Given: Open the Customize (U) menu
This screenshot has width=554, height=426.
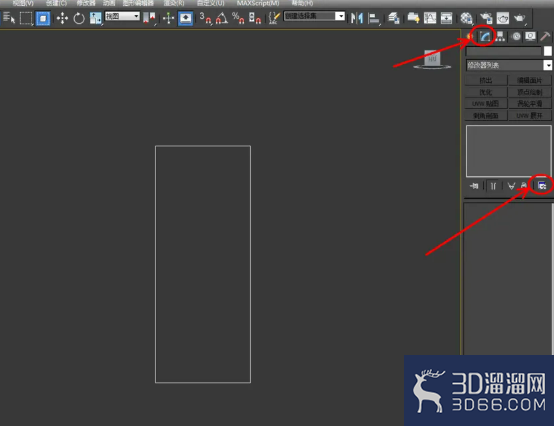Looking at the screenshot, I should [211, 3].
